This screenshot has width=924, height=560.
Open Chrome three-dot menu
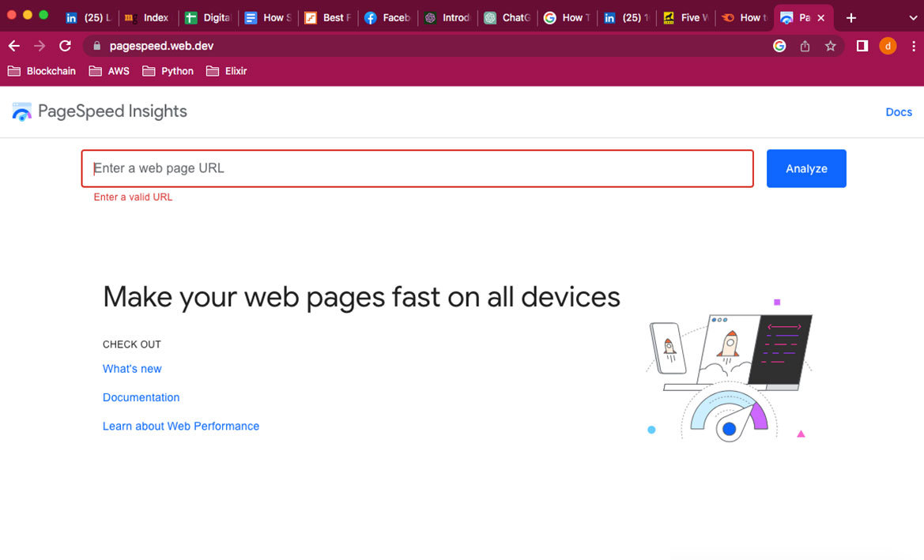[x=914, y=46]
